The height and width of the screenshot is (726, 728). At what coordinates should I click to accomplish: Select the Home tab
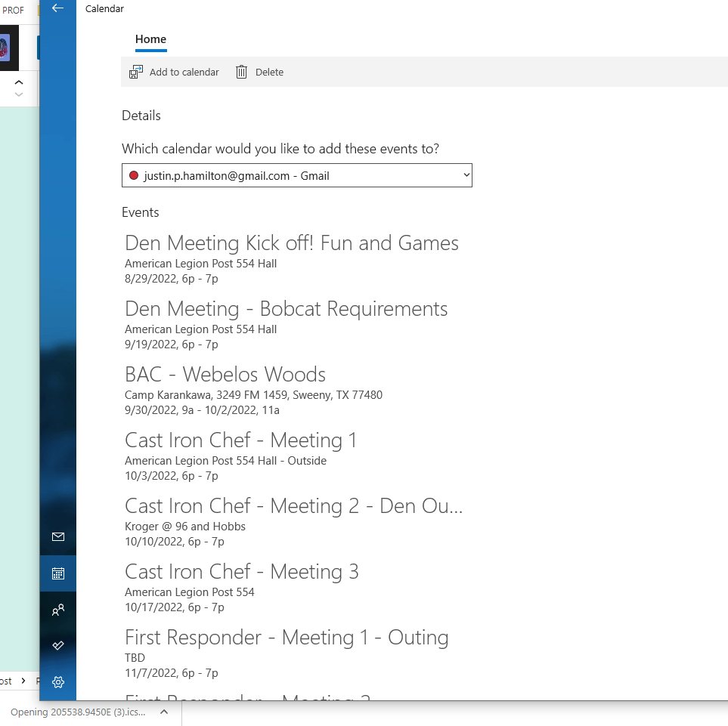click(150, 39)
